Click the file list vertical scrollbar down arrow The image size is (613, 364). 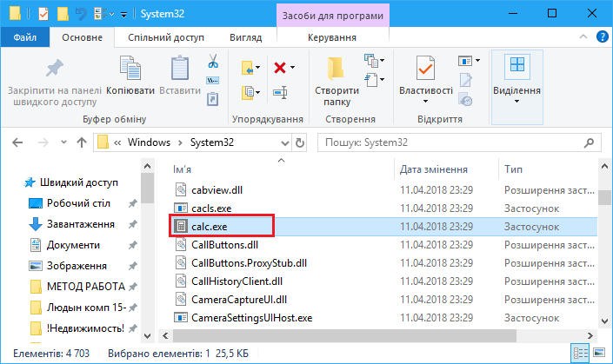(605, 321)
